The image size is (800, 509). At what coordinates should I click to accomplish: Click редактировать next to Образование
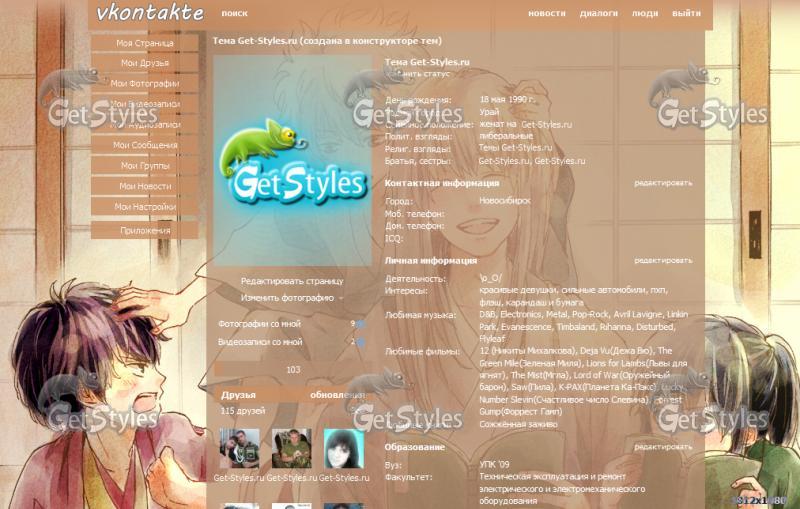point(663,447)
